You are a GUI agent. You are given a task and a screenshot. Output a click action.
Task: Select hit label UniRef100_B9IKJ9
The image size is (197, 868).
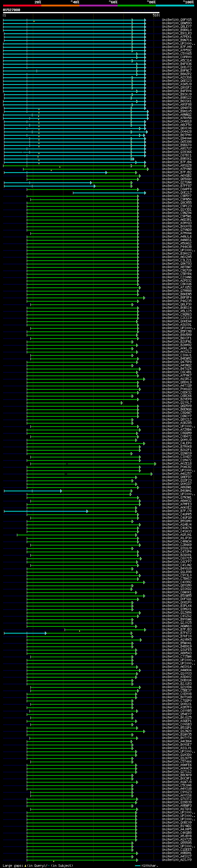point(177,94)
